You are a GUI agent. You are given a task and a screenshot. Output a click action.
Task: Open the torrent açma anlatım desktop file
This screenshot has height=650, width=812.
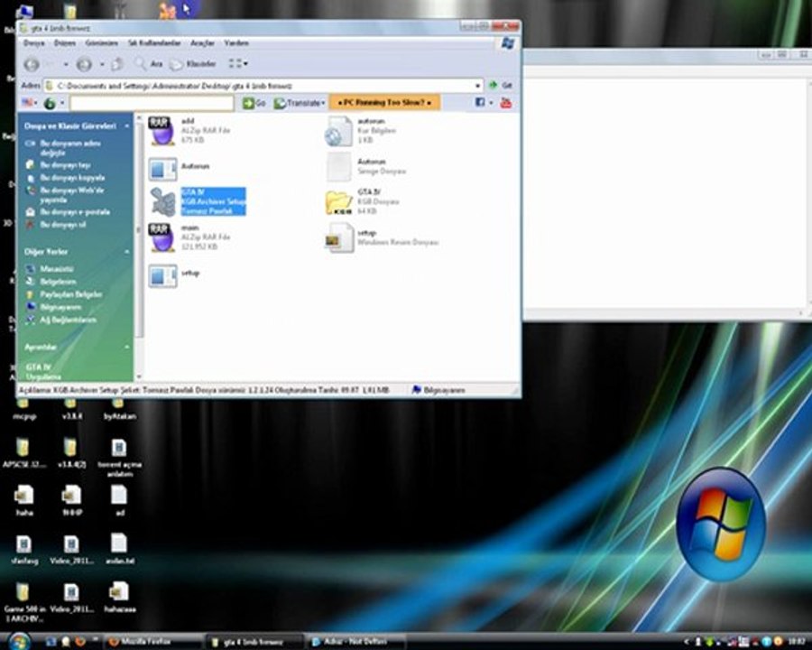click(119, 458)
